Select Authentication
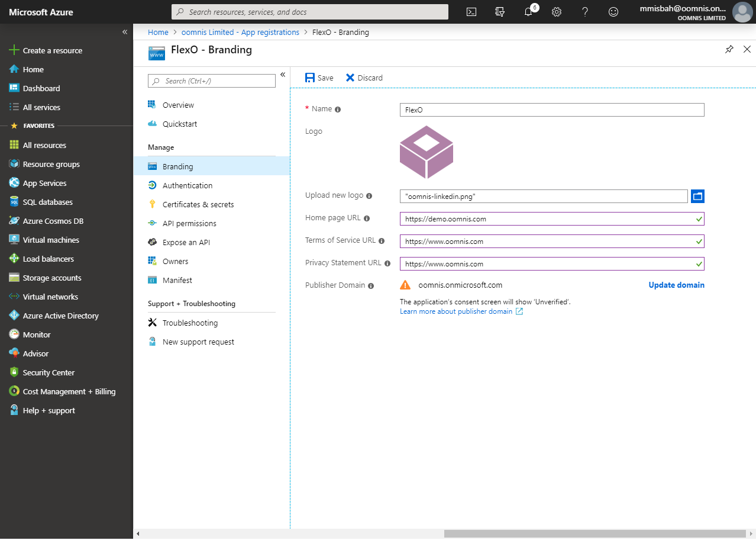This screenshot has height=550, width=756. click(212, 185)
